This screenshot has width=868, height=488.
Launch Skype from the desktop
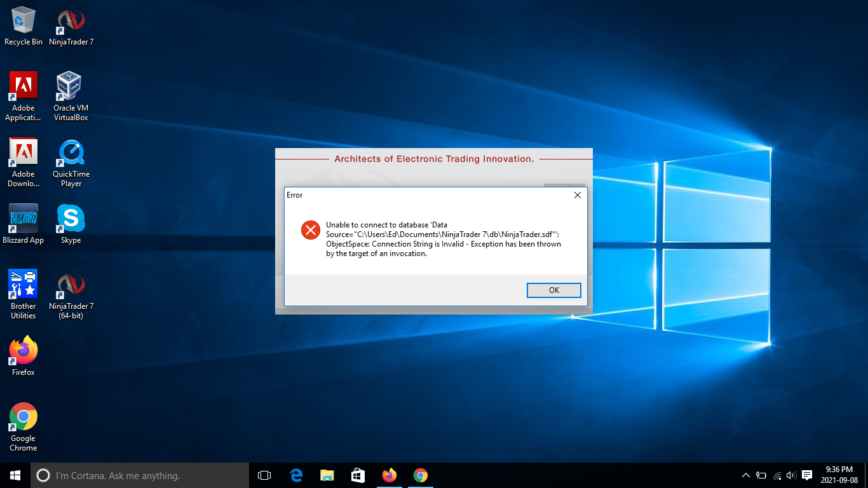(x=71, y=224)
